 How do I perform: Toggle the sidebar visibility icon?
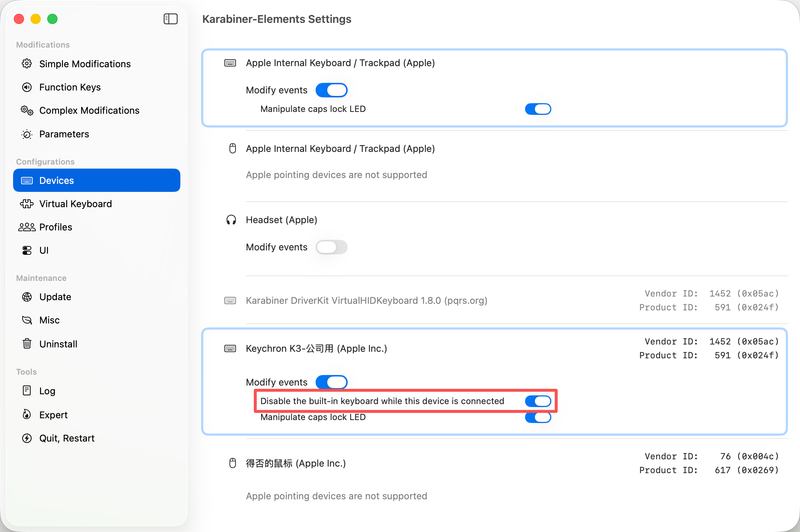pyautogui.click(x=171, y=19)
